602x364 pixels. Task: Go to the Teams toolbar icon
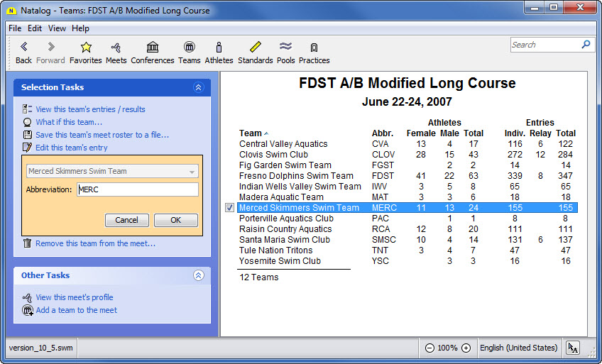189,48
